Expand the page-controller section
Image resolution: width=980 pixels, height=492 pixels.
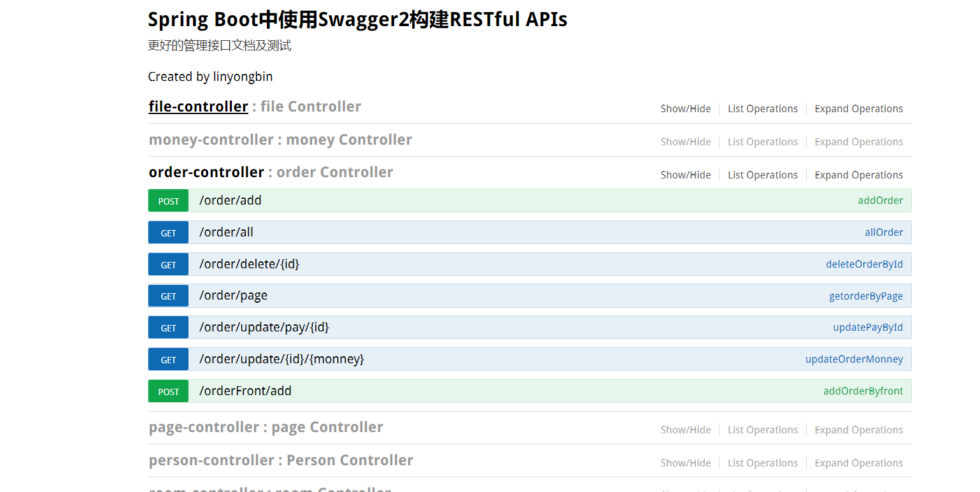point(204,427)
